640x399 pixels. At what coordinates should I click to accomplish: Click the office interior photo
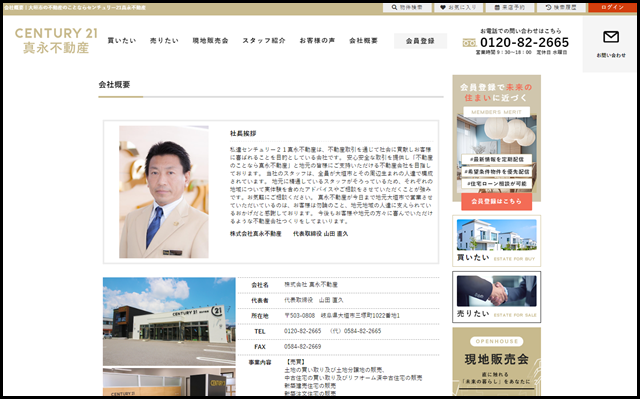pos(169,382)
